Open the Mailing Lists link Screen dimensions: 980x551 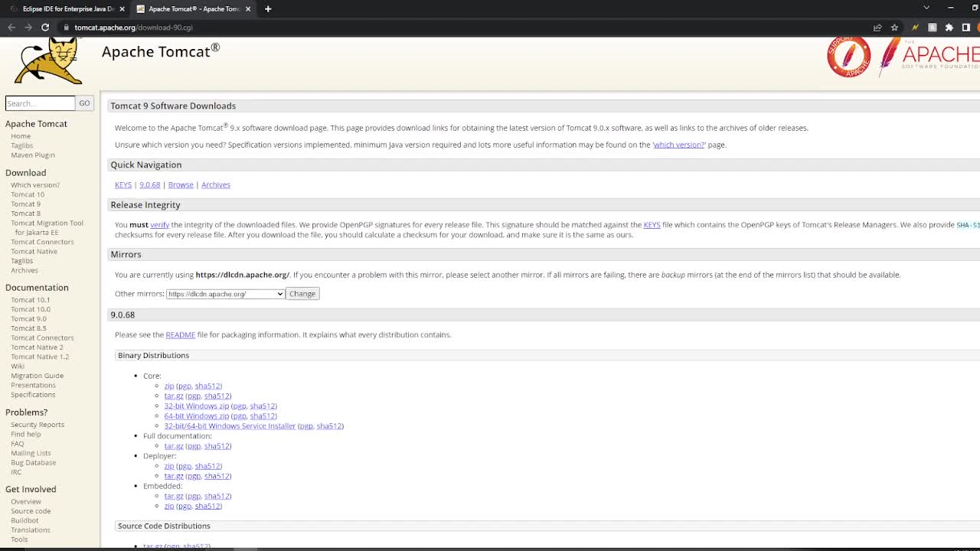pos(31,453)
